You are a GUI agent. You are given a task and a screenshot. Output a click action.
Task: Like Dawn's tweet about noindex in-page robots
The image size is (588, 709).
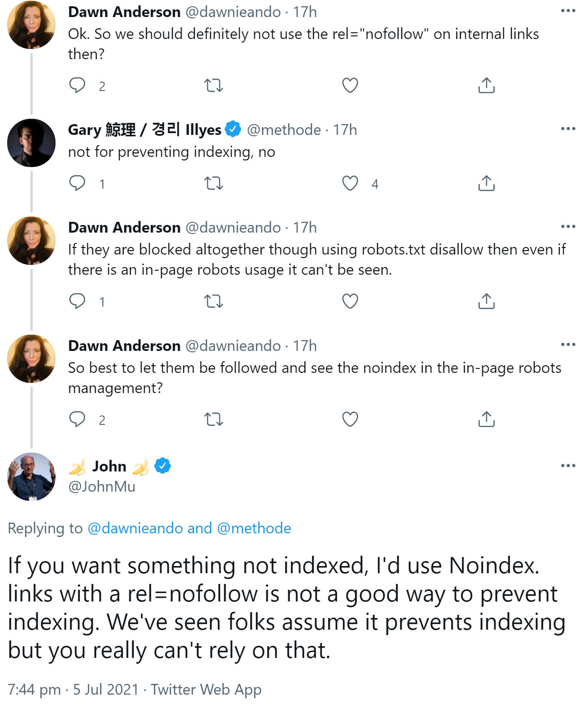click(350, 419)
